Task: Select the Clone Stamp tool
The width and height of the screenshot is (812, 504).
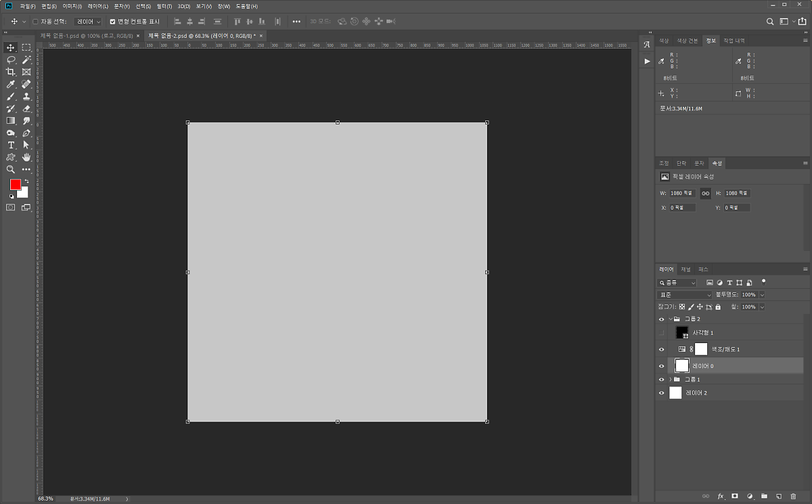Action: pos(26,96)
